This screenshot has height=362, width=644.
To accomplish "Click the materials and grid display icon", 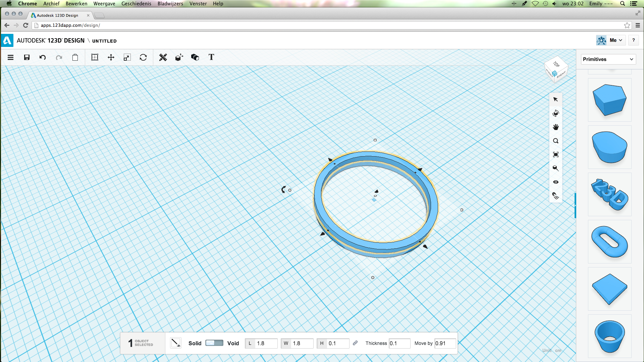I will (x=556, y=196).
